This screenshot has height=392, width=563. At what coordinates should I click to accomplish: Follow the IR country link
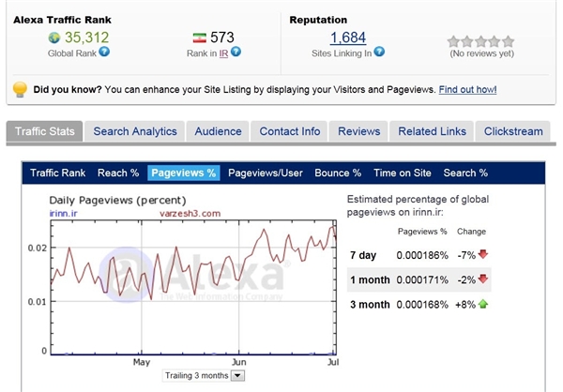(x=223, y=53)
